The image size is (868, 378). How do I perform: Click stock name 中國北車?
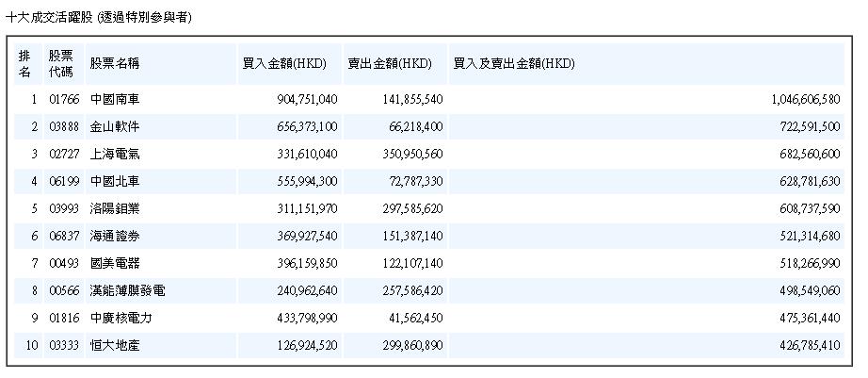click(114, 181)
